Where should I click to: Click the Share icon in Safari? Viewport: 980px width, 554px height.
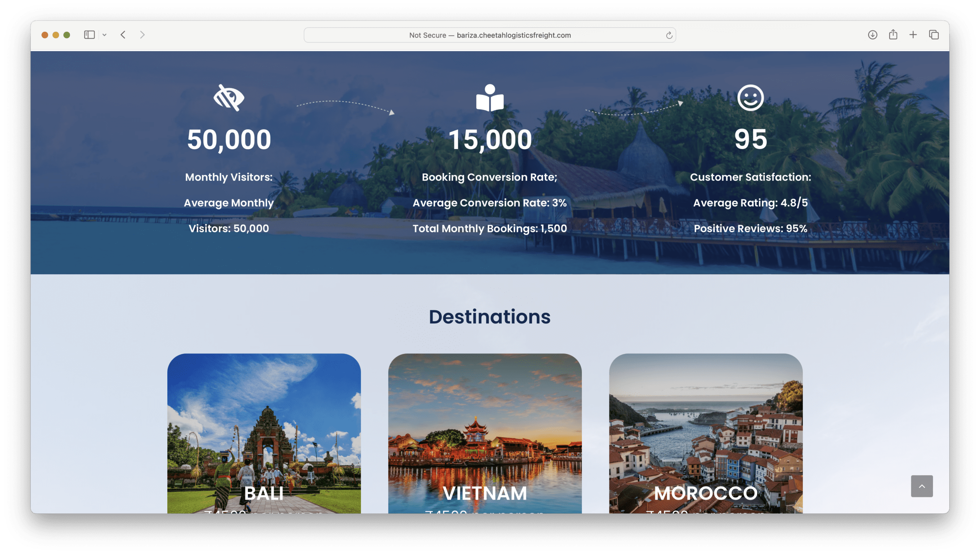tap(893, 35)
